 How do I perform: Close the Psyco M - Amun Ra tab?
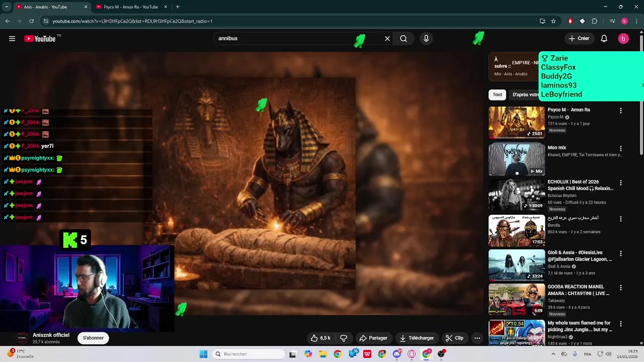pyautogui.click(x=166, y=7)
